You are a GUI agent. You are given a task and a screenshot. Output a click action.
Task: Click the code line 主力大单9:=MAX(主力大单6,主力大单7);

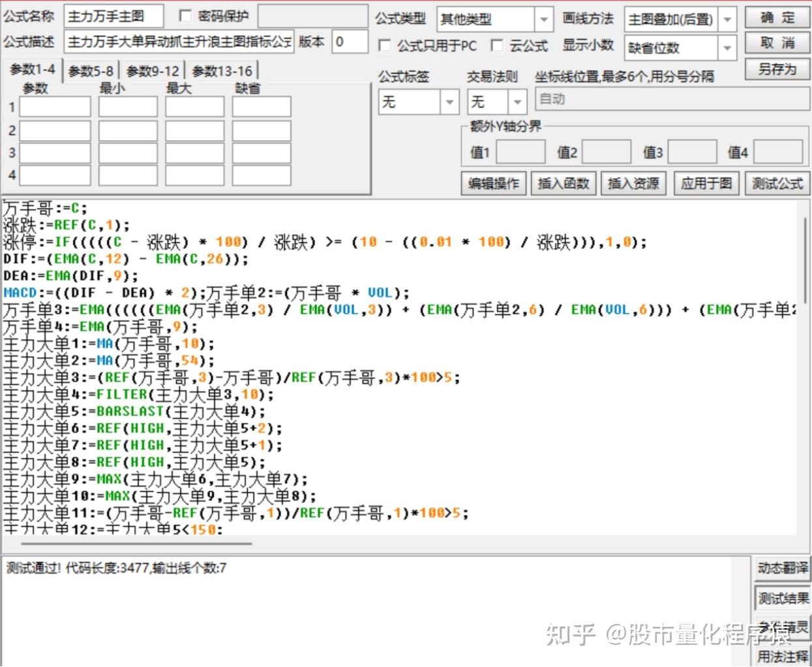pos(156,480)
